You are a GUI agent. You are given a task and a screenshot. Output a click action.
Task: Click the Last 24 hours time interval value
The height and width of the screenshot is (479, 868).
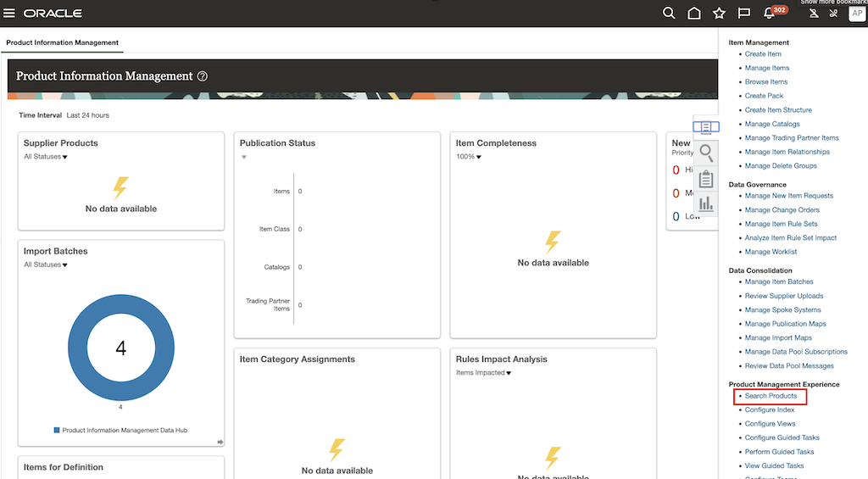[x=87, y=115]
